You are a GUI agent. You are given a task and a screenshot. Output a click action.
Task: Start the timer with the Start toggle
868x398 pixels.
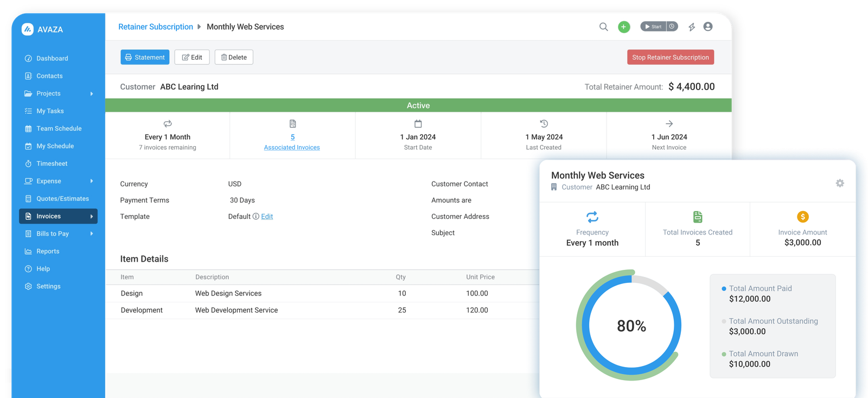click(653, 27)
